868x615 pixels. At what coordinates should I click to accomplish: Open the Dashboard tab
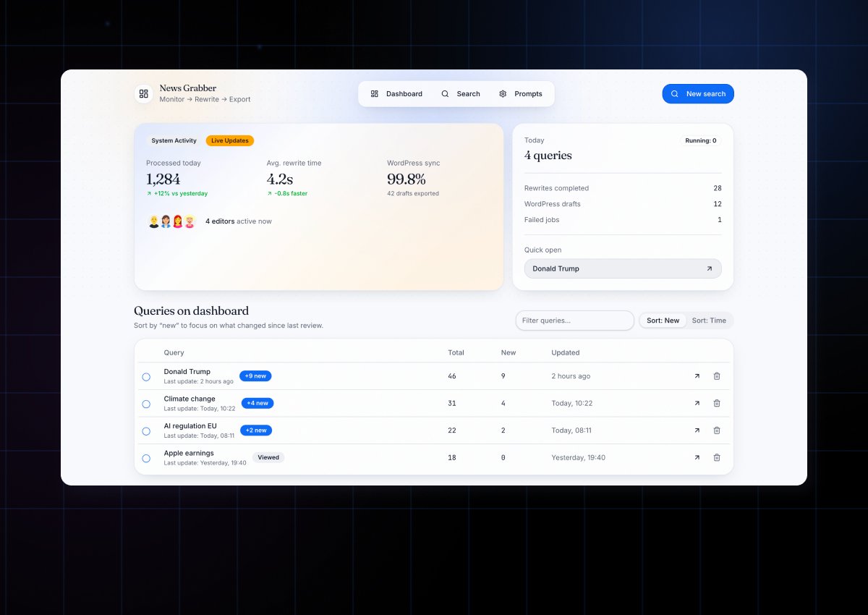click(396, 94)
